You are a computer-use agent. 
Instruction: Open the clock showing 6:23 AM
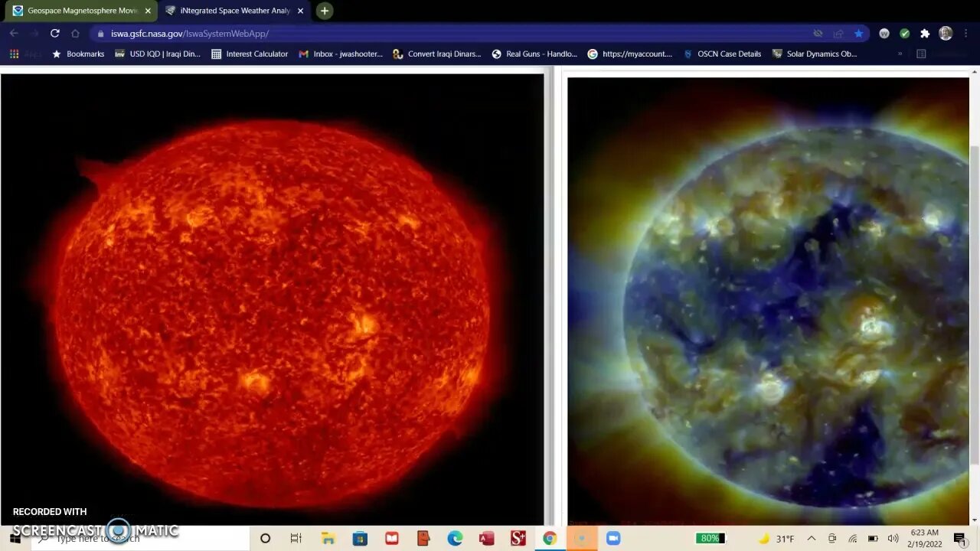(924, 539)
